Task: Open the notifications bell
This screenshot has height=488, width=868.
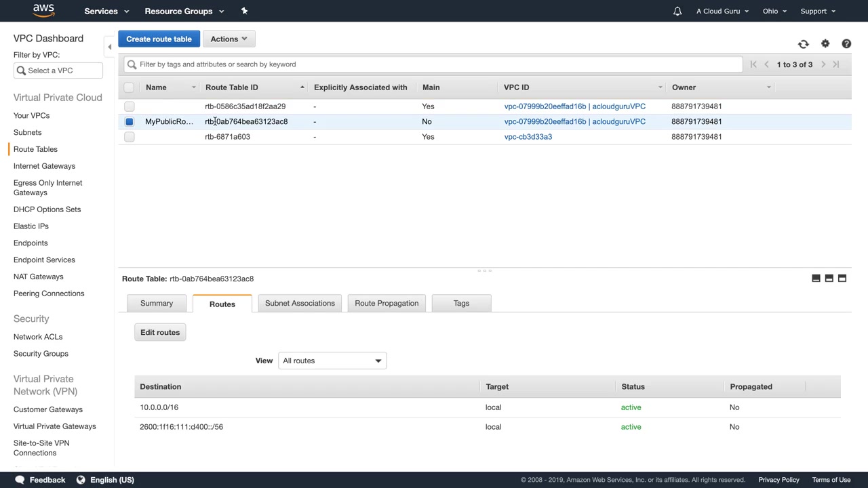Action: pos(677,11)
